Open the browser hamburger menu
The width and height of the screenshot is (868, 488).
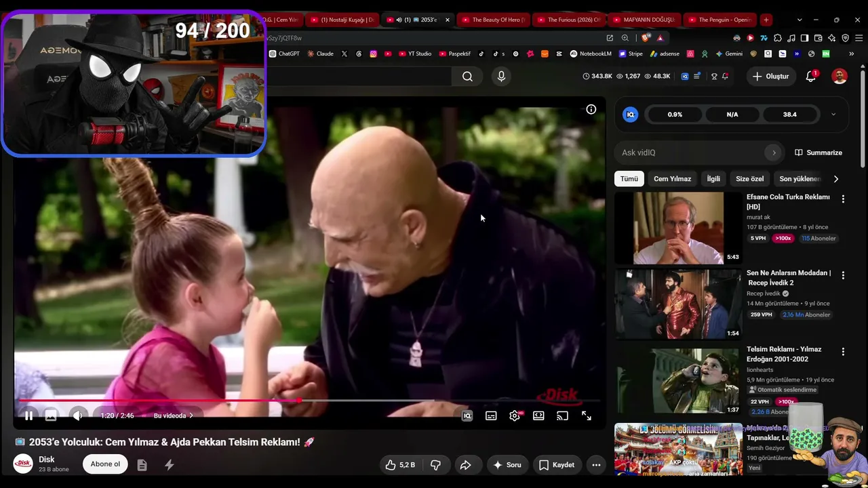[858, 38]
